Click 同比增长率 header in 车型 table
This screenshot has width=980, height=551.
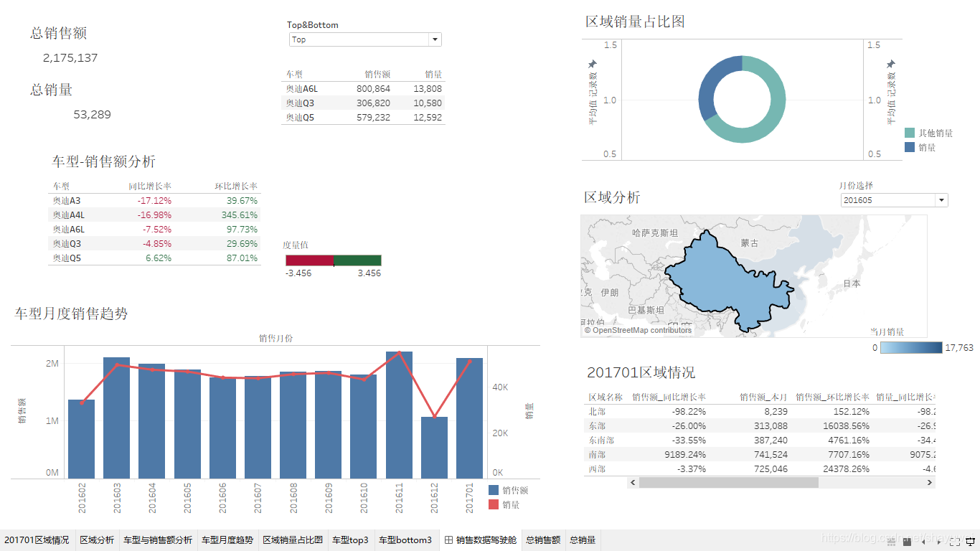(x=150, y=187)
